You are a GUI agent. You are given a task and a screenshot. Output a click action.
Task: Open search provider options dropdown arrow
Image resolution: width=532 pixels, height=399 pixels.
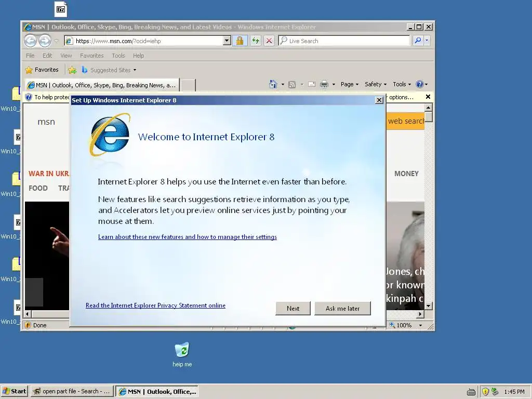(427, 41)
